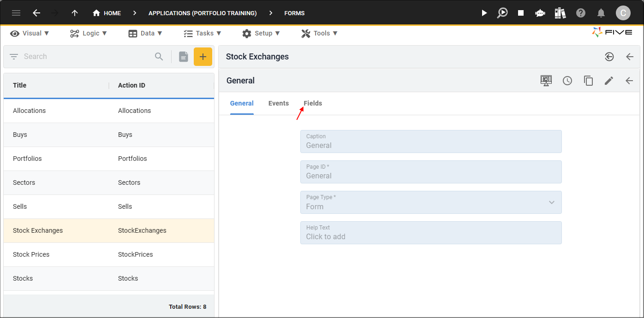Click the Run play icon

(x=484, y=13)
